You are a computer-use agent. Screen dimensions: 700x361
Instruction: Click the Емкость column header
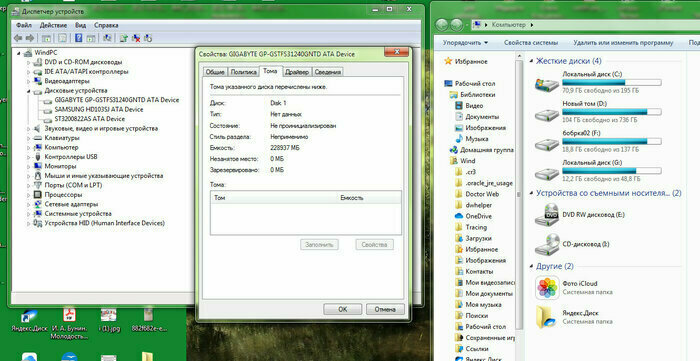(369, 198)
